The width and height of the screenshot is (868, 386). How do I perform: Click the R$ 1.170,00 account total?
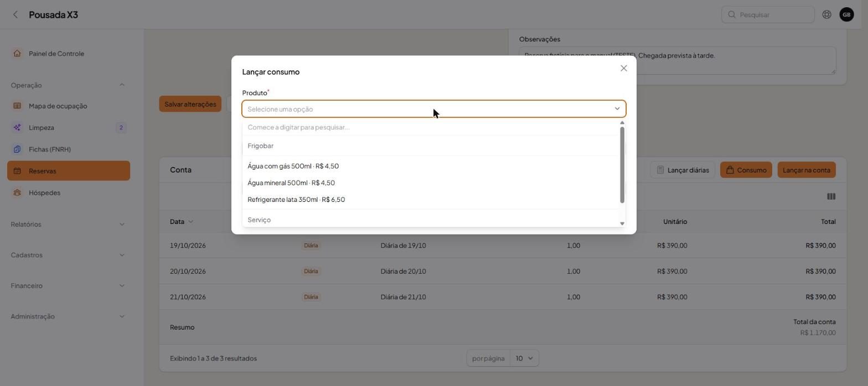pos(818,333)
